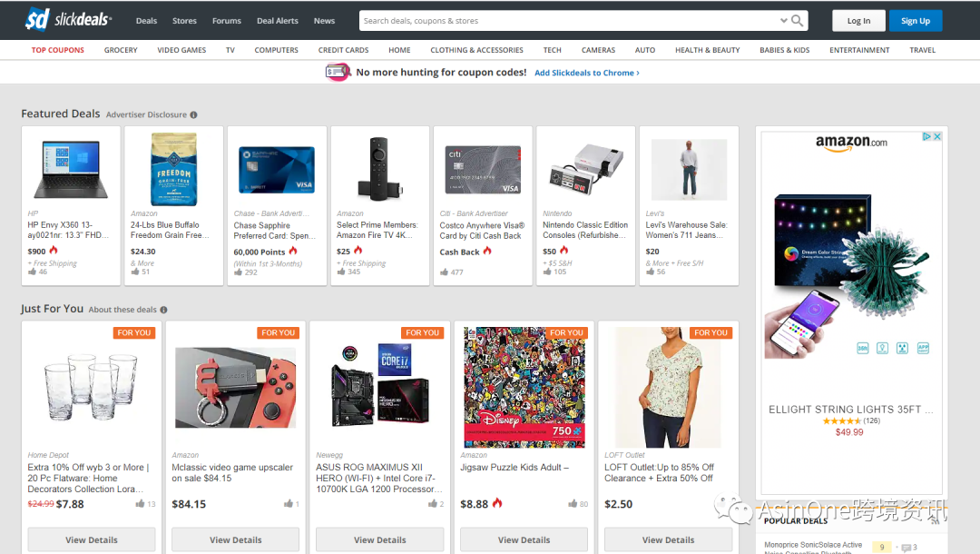This screenshot has width=980, height=554.
Task: Like the Jigsaw Puzzle deal
Action: tap(573, 503)
